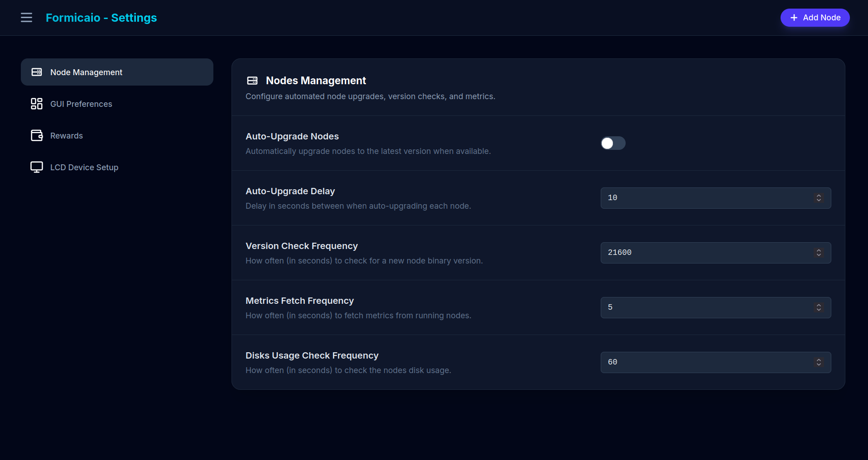Viewport: 868px width, 460px height.
Task: Click the LCD Device monitor icon
Action: coord(37,167)
